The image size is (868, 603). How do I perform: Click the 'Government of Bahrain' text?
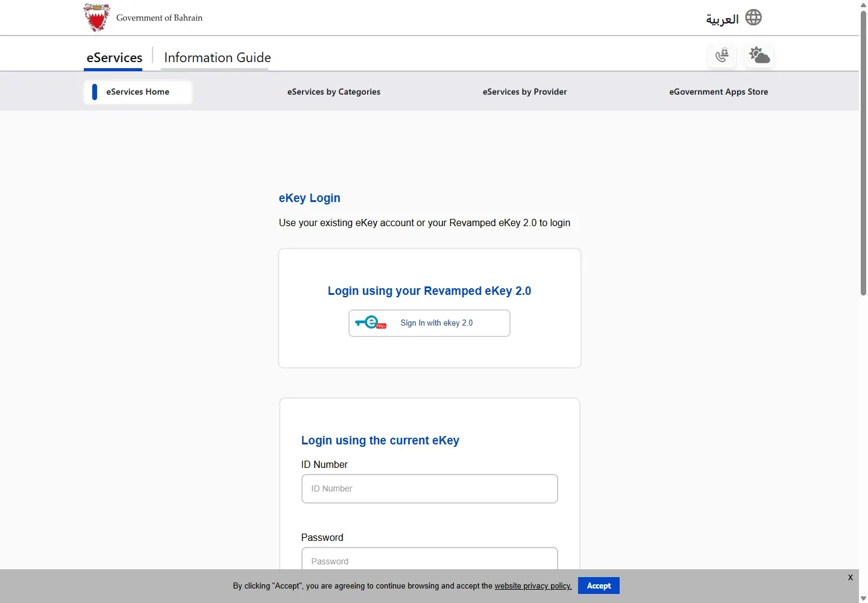[x=159, y=18]
